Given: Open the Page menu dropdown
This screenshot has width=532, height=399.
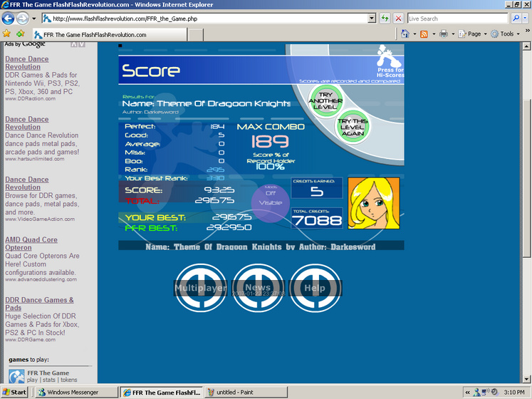Looking at the screenshot, I should coord(472,34).
